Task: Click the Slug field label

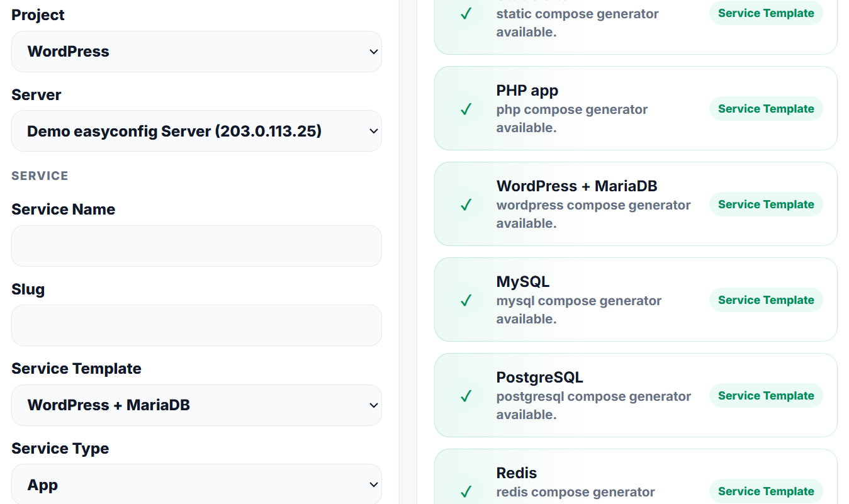Action: point(28,289)
